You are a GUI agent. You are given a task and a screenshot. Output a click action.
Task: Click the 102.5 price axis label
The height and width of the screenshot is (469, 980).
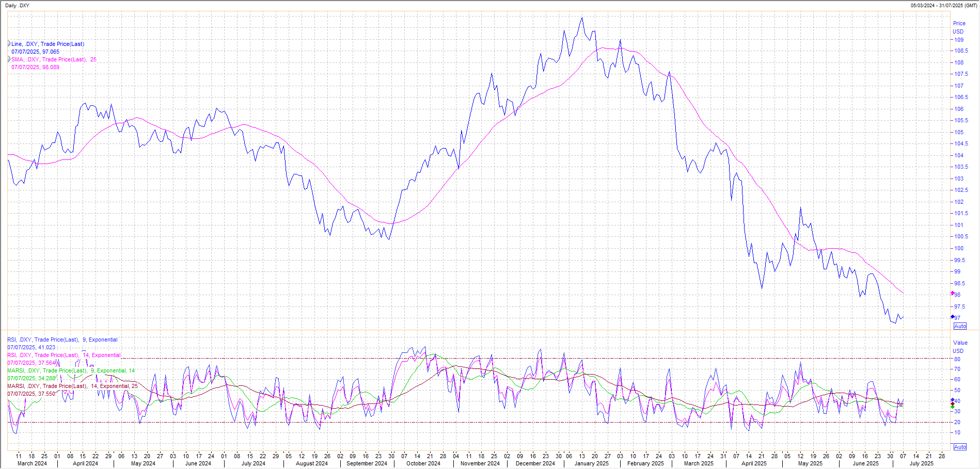[961, 190]
